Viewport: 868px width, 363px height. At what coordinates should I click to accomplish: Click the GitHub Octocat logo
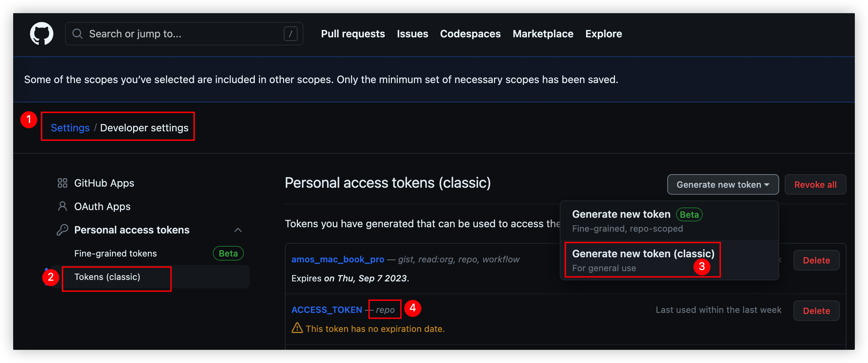point(41,34)
